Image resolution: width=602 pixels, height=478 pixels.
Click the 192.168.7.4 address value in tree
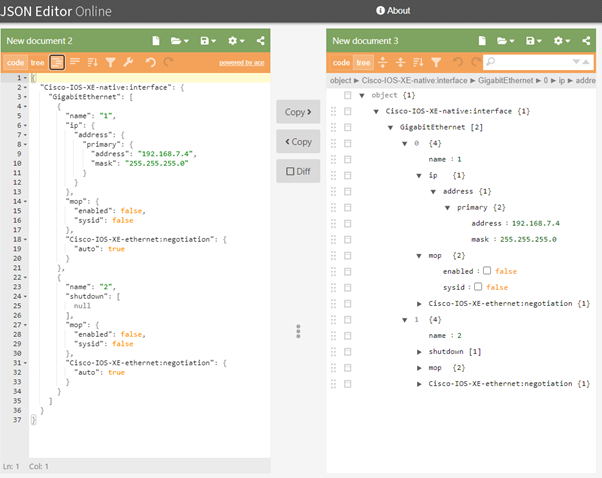point(536,223)
